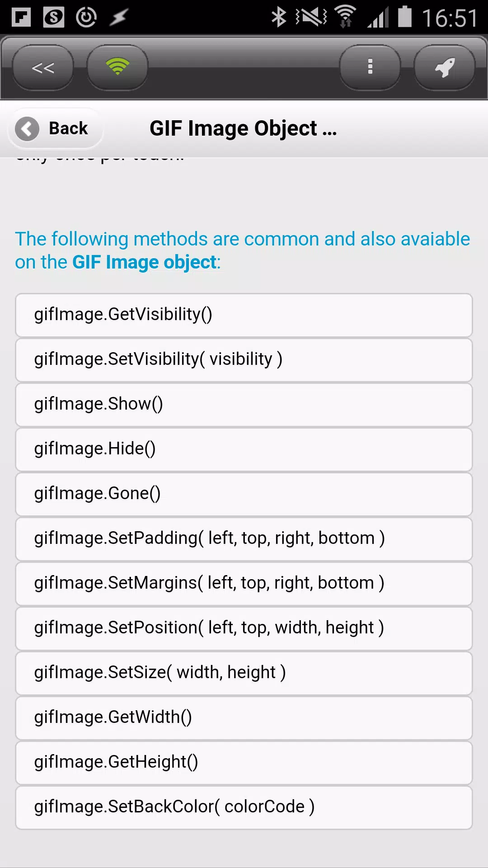Open the gifImage.Hide() method item
The width and height of the screenshot is (488, 868).
click(244, 449)
